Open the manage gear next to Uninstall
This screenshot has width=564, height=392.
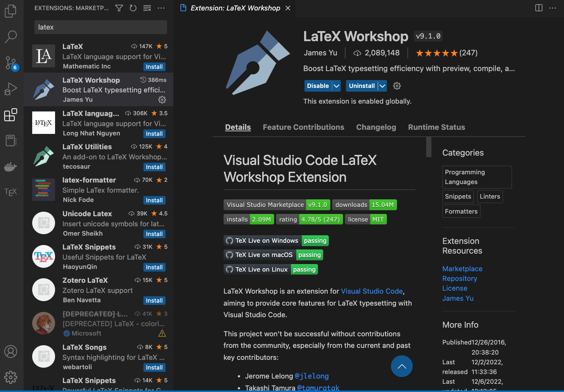coord(397,86)
